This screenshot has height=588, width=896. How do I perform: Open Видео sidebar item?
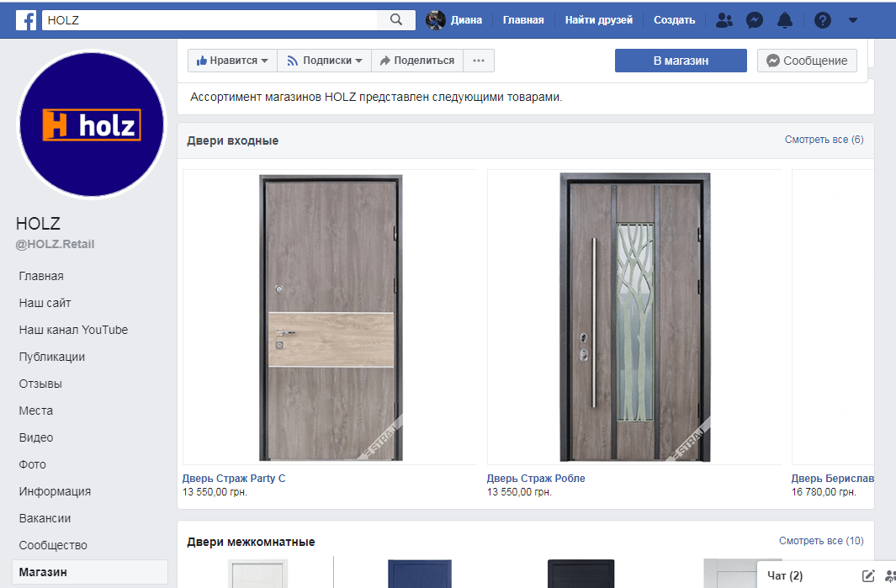36,437
